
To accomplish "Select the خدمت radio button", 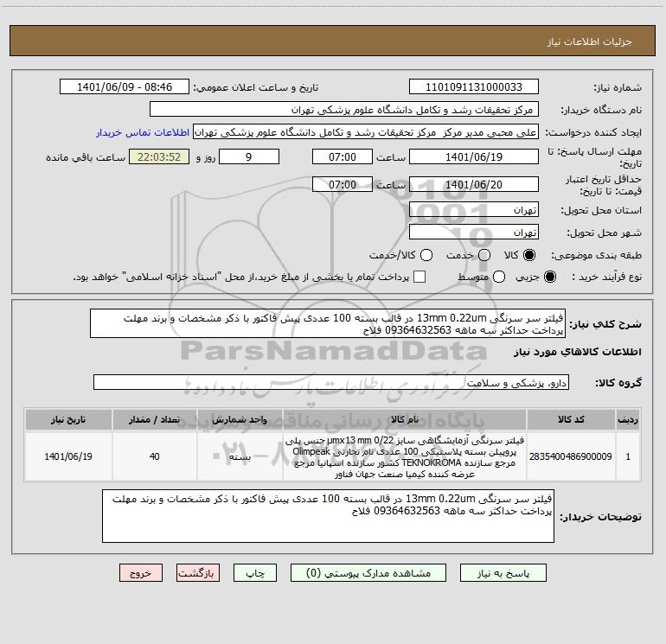I will coord(484,255).
